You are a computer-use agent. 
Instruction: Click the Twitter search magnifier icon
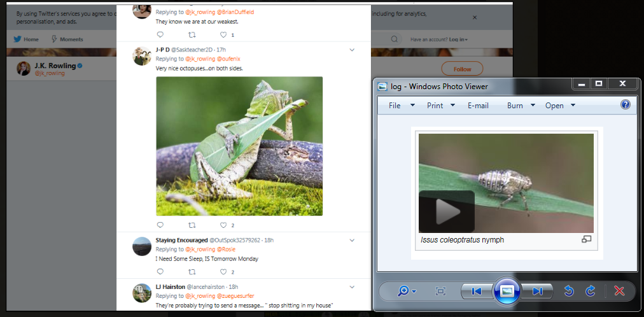pyautogui.click(x=395, y=39)
